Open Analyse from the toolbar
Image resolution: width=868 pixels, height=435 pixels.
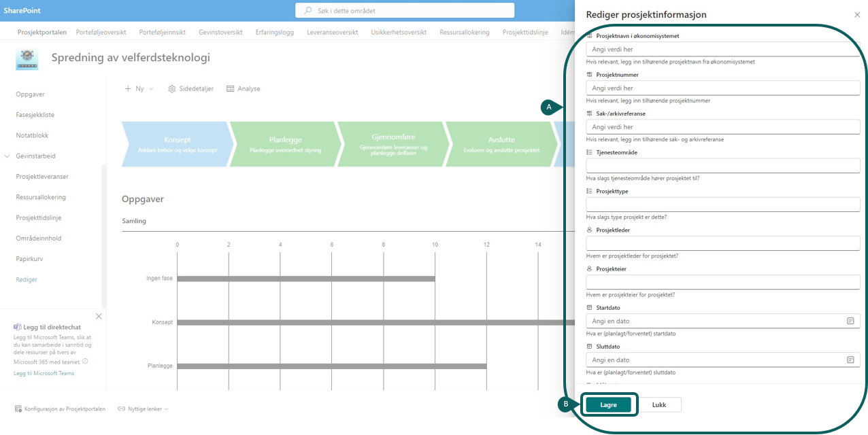click(x=243, y=89)
